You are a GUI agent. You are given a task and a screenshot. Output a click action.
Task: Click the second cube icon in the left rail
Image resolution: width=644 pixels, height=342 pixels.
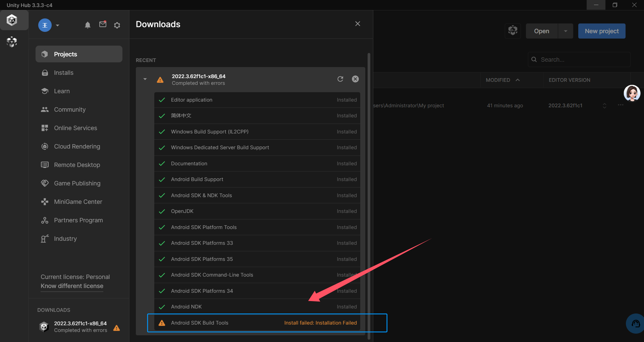pyautogui.click(x=12, y=42)
